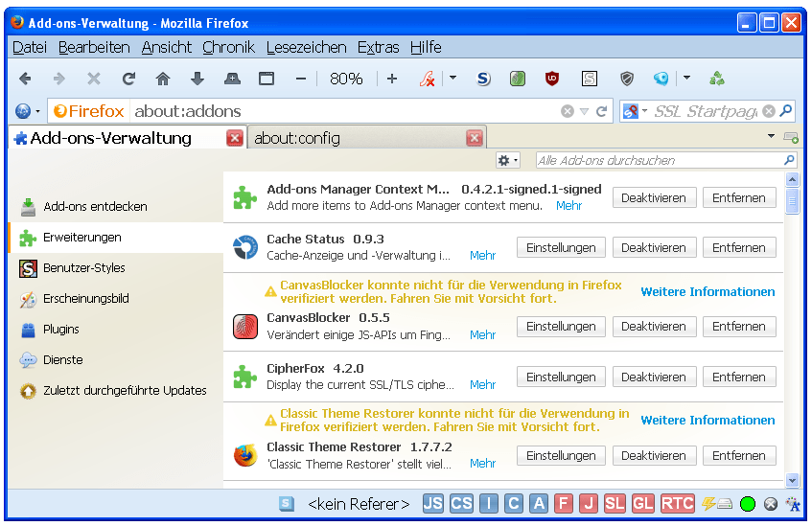This screenshot has height=526, width=812.
Task: Click the green recycle toolbar icon
Action: tap(717, 79)
